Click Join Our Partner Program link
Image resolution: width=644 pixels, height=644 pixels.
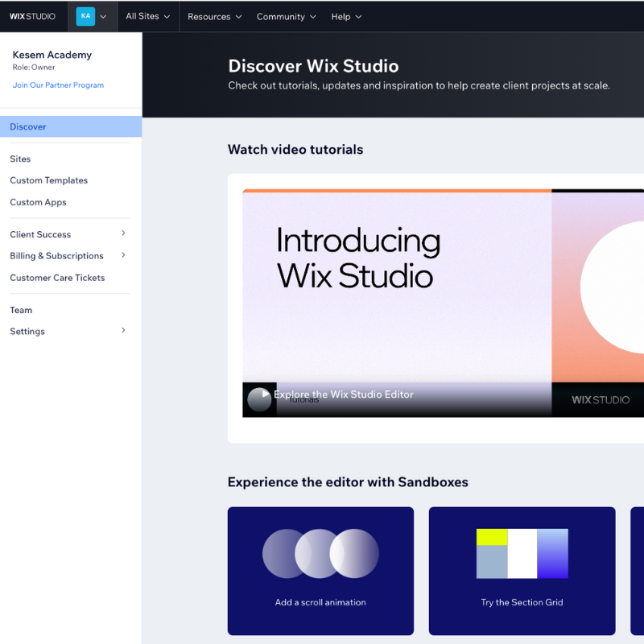point(58,85)
